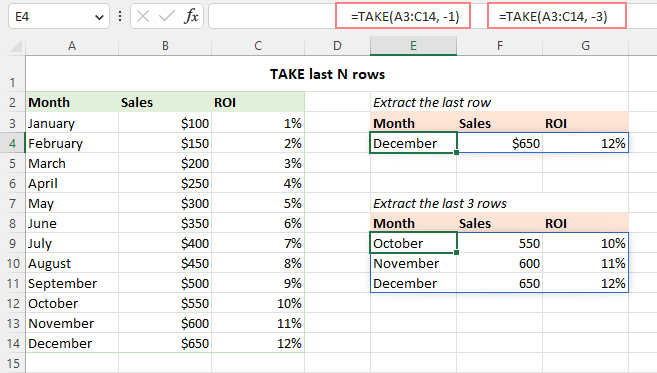
Task: Select cell containing September
Action: coord(72,283)
